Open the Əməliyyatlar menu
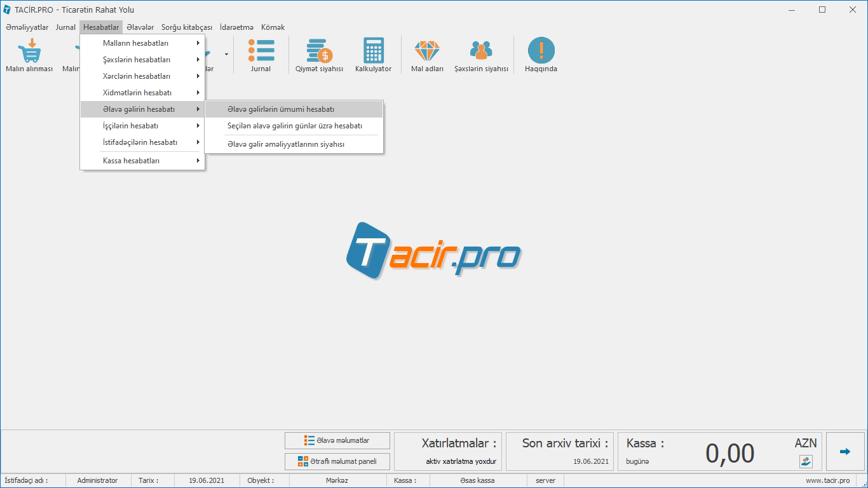Screen dimensions: 868x488 click(x=27, y=27)
